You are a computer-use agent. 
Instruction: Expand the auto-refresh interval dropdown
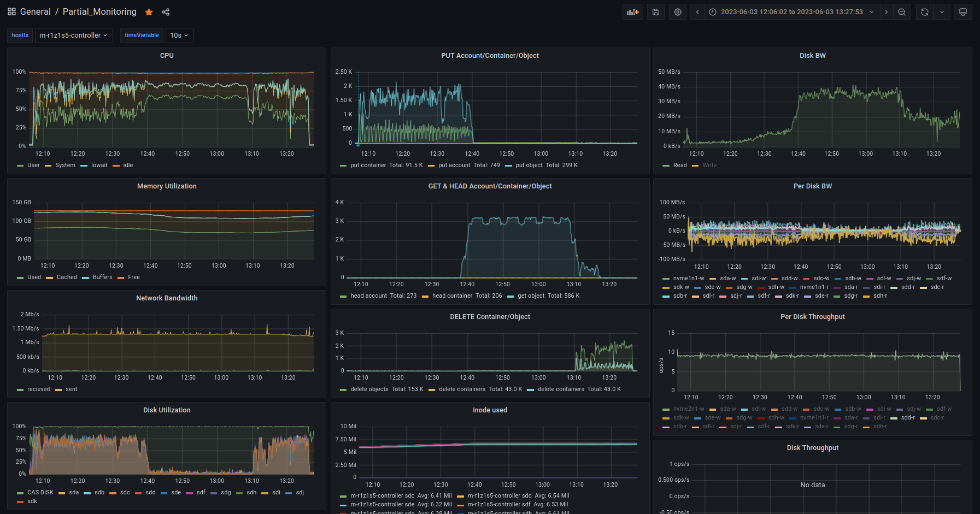pyautogui.click(x=942, y=12)
